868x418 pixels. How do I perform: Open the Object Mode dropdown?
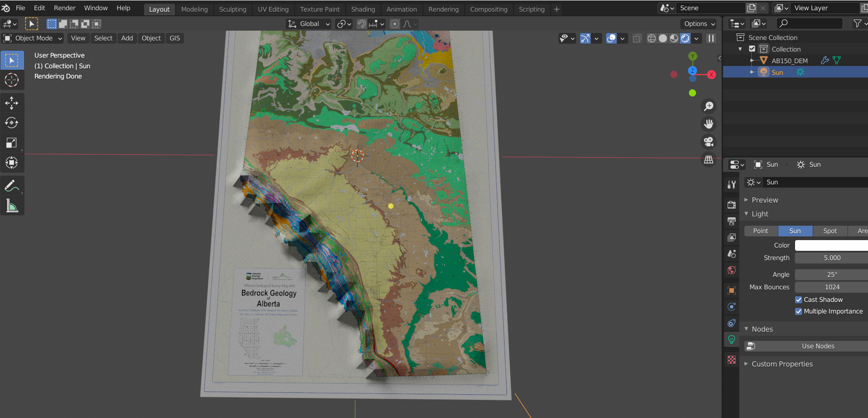pos(33,38)
